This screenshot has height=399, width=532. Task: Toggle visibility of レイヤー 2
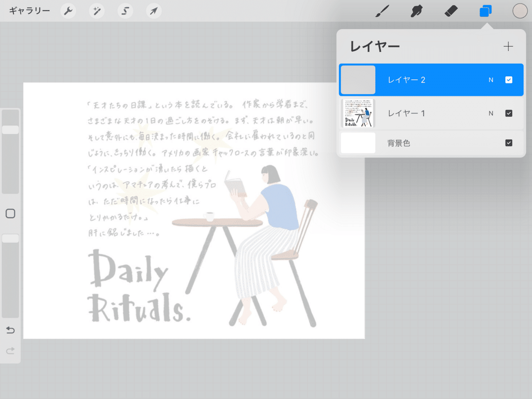click(x=509, y=80)
